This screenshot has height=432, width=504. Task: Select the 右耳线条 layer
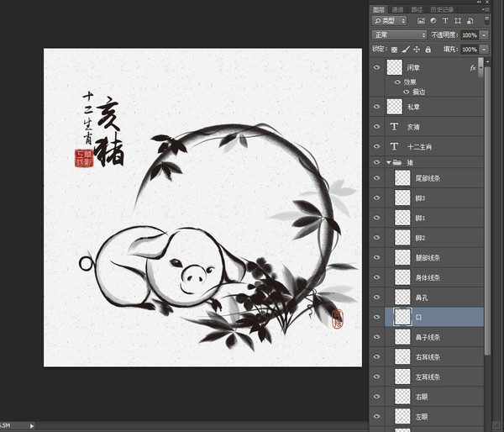pos(434,356)
